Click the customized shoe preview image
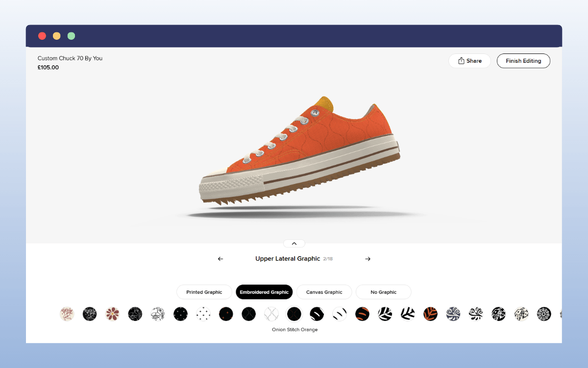 coord(299,147)
